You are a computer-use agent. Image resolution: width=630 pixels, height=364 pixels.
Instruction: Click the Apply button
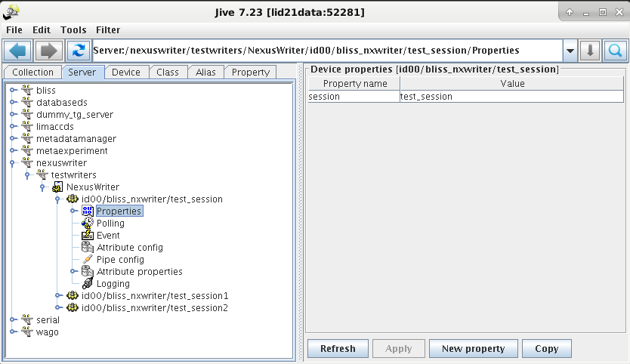[x=399, y=349]
